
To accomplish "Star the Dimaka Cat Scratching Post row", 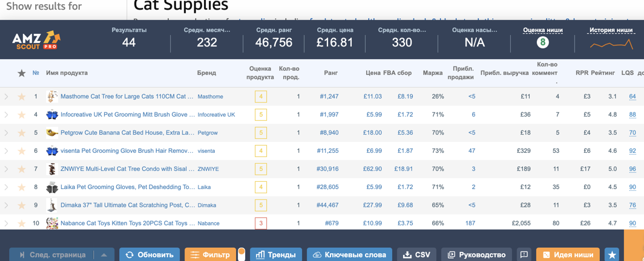I will click(21, 205).
